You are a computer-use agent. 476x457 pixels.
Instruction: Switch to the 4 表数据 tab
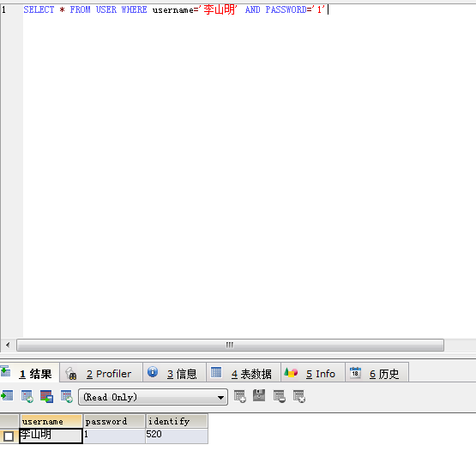coord(244,373)
